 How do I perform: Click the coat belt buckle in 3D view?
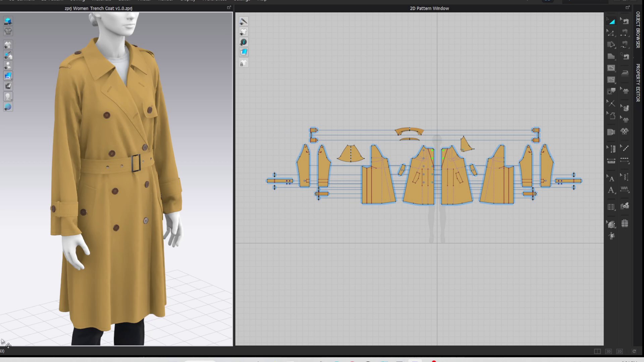click(136, 163)
